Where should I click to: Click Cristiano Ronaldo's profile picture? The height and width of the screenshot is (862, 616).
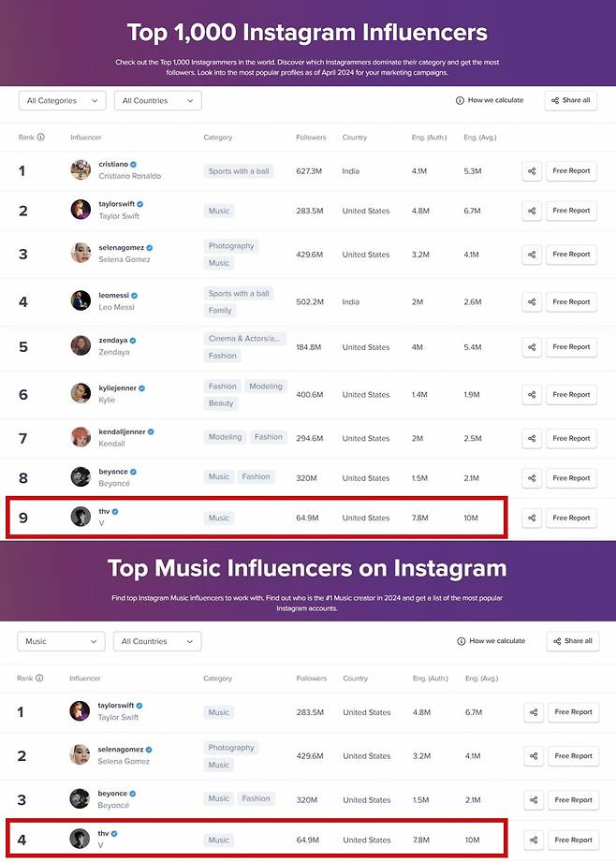click(81, 169)
